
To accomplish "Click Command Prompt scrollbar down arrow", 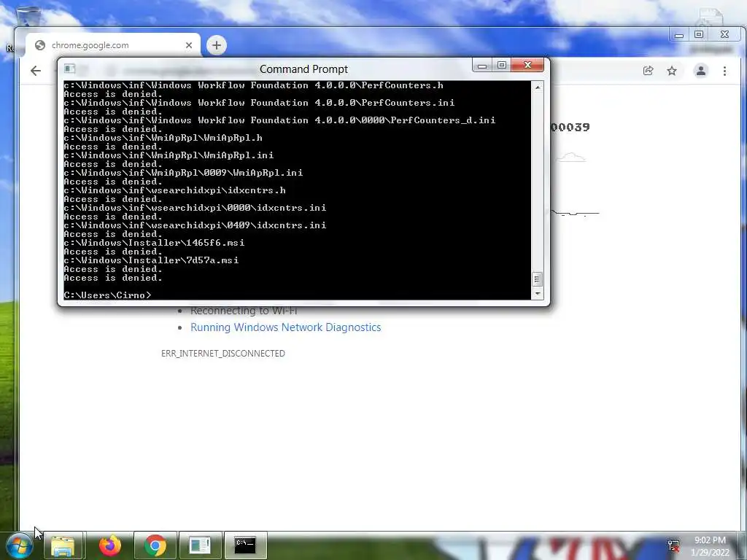I will 538,294.
